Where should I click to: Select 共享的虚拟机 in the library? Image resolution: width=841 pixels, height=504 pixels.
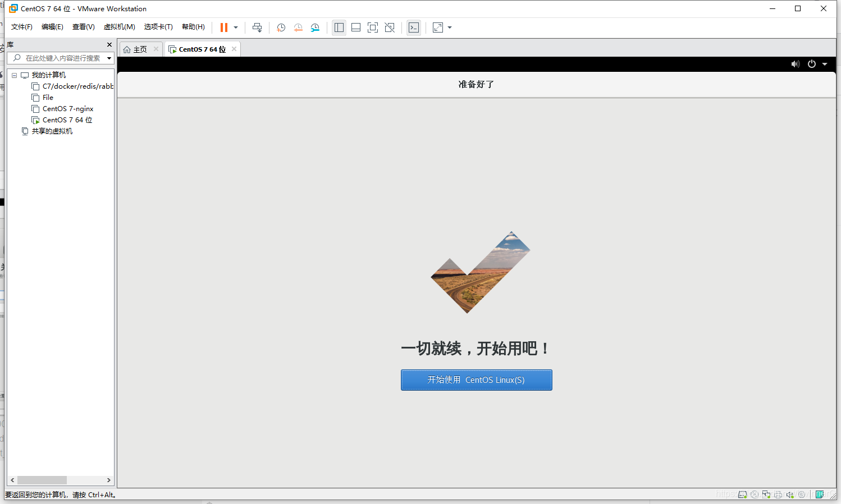pyautogui.click(x=52, y=131)
